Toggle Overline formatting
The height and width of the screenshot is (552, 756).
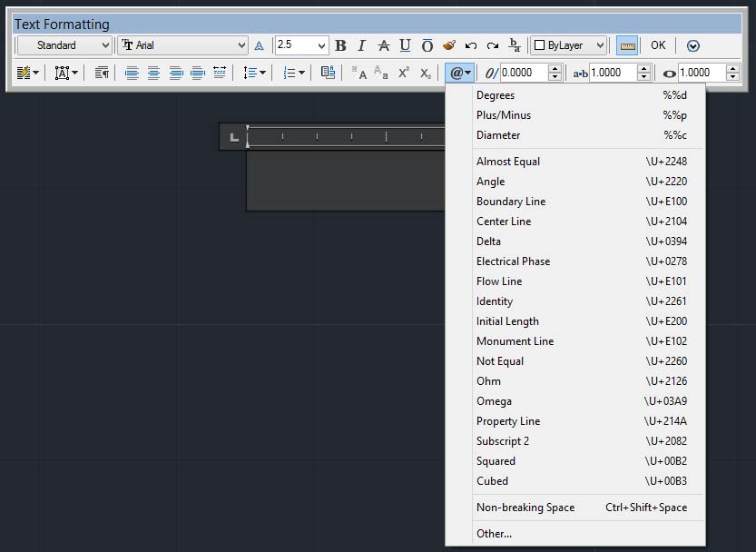(427, 45)
